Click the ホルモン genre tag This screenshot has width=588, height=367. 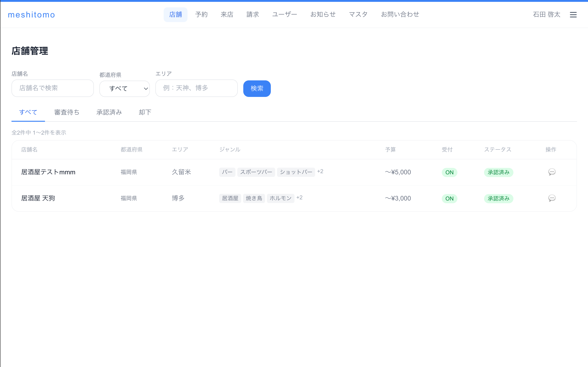pyautogui.click(x=281, y=198)
